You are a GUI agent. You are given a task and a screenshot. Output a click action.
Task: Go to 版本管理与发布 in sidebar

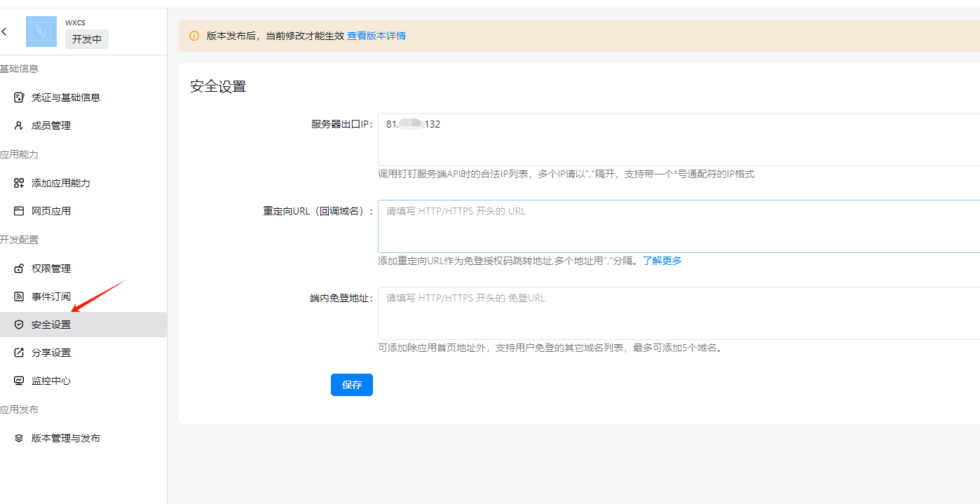65,438
